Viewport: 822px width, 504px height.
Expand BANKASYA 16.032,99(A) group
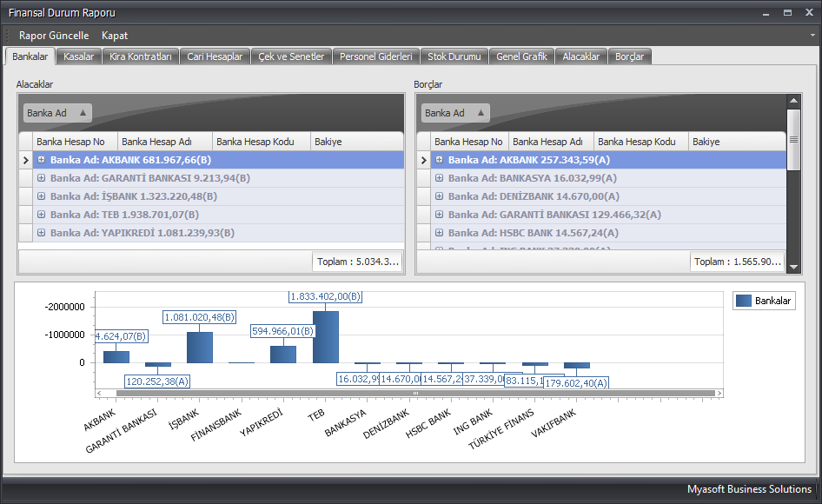[x=440, y=178]
